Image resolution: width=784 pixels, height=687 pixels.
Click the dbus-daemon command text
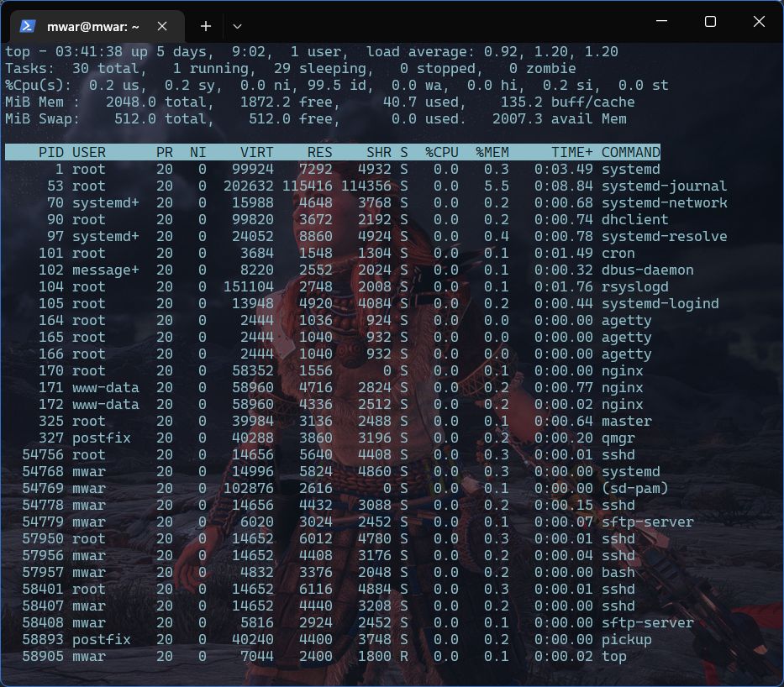pyautogui.click(x=648, y=270)
